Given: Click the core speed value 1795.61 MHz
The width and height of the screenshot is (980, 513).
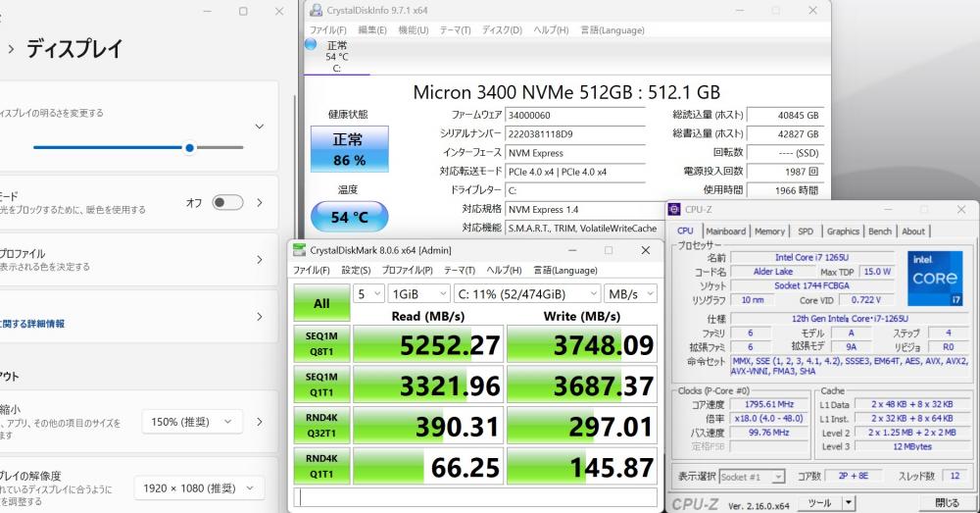Looking at the screenshot, I should pyautogui.click(x=769, y=405).
